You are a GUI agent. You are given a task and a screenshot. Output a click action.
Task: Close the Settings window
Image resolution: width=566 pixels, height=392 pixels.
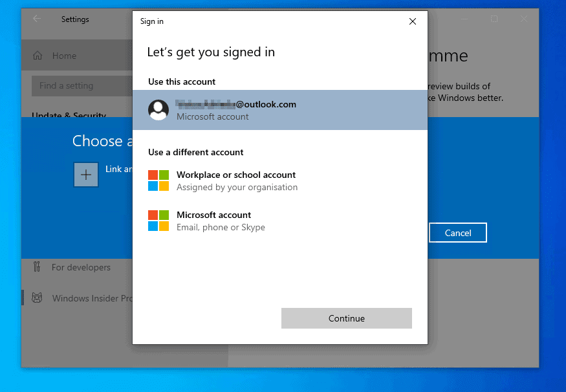[524, 19]
